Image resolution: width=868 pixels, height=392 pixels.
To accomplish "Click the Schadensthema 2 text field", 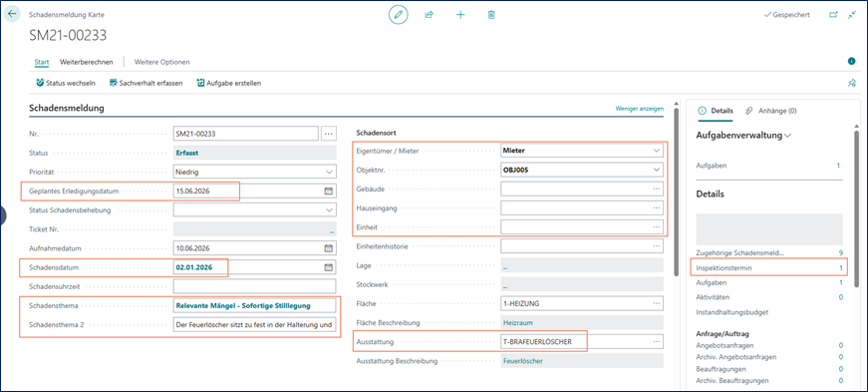I will [255, 325].
